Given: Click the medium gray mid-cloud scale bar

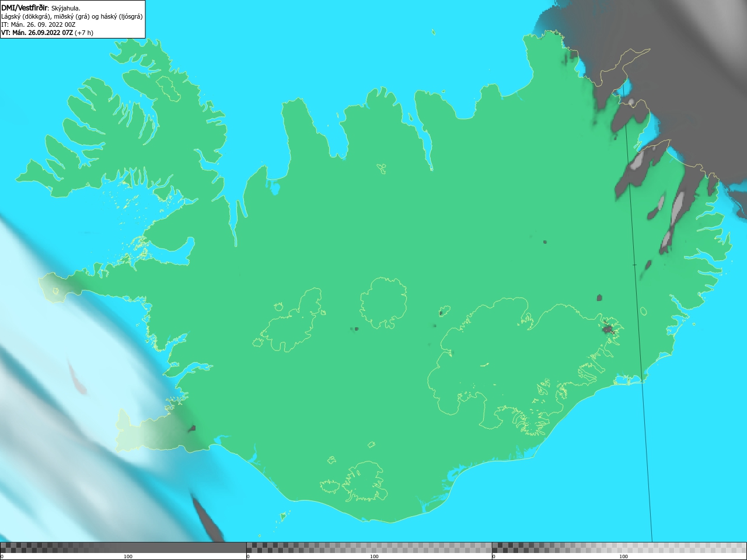Looking at the screenshot, I should click(x=369, y=547).
